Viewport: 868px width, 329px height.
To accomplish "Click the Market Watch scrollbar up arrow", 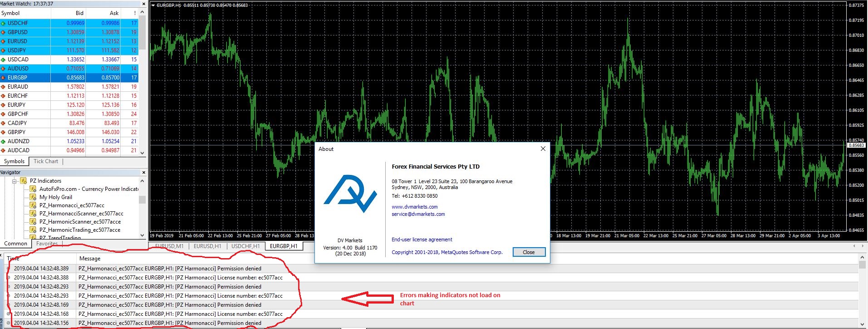I will pyautogui.click(x=142, y=13).
